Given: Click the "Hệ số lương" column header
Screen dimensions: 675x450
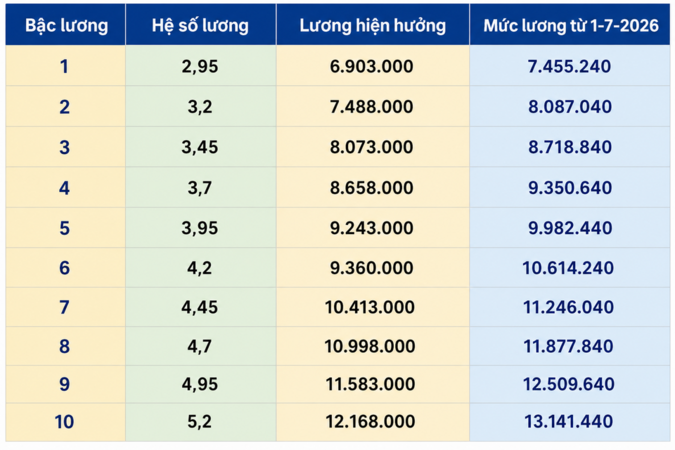Looking at the screenshot, I should pos(201,25).
